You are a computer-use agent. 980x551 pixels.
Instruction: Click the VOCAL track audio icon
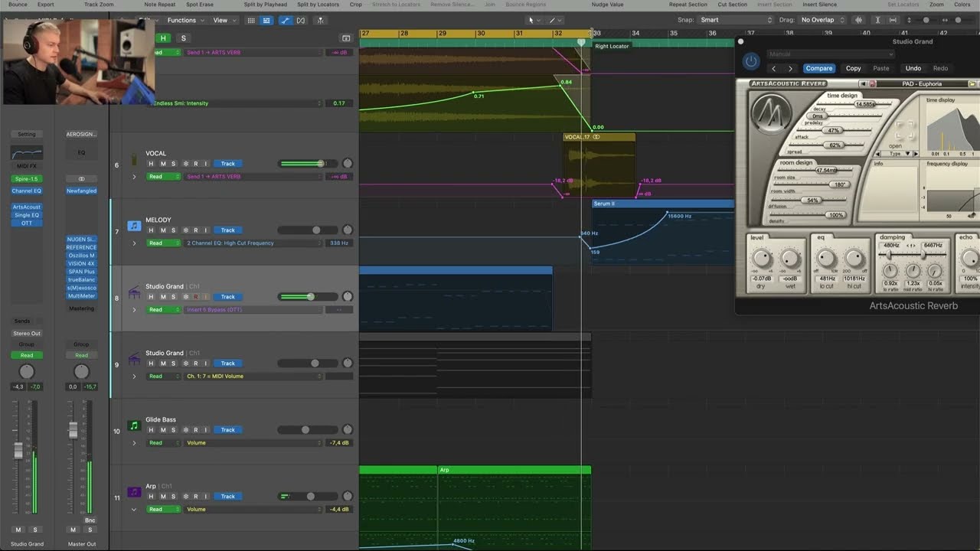(134, 159)
